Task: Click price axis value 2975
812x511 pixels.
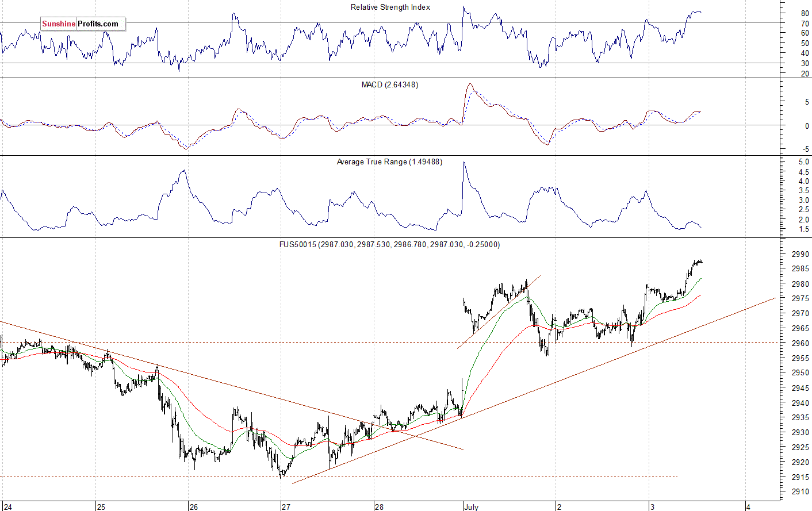Action: (801, 299)
